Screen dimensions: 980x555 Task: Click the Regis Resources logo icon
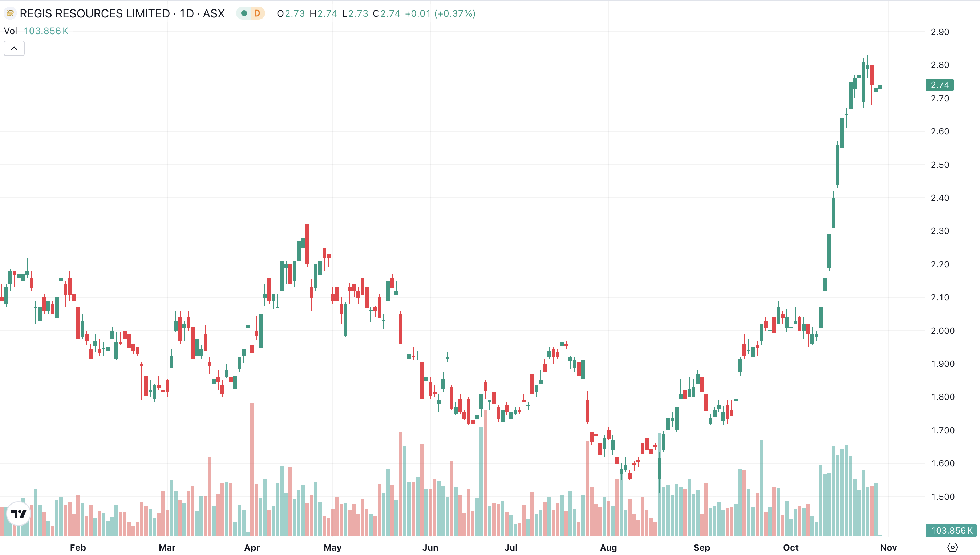[10, 14]
